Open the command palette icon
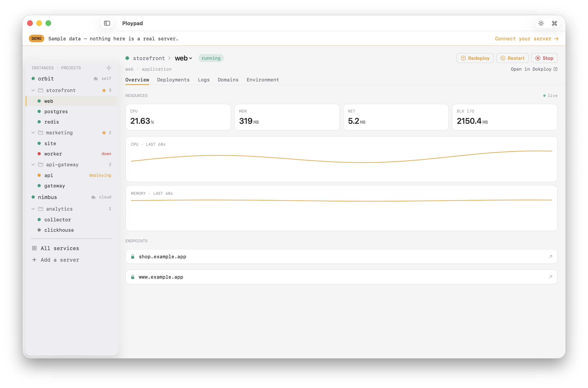This screenshot has height=388, width=588. click(554, 23)
